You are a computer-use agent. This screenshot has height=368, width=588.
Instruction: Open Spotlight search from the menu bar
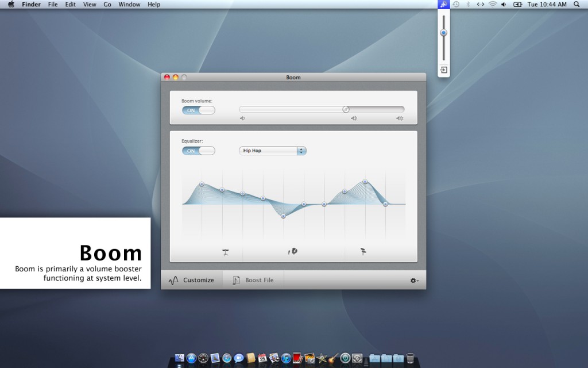pos(576,4)
